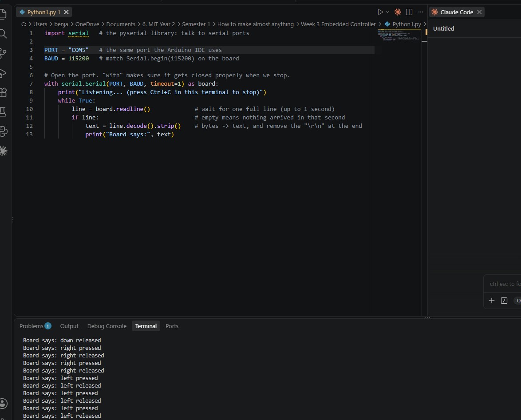Image resolution: width=521 pixels, height=420 pixels.
Task: Open the Extensions view
Action: coord(3,92)
